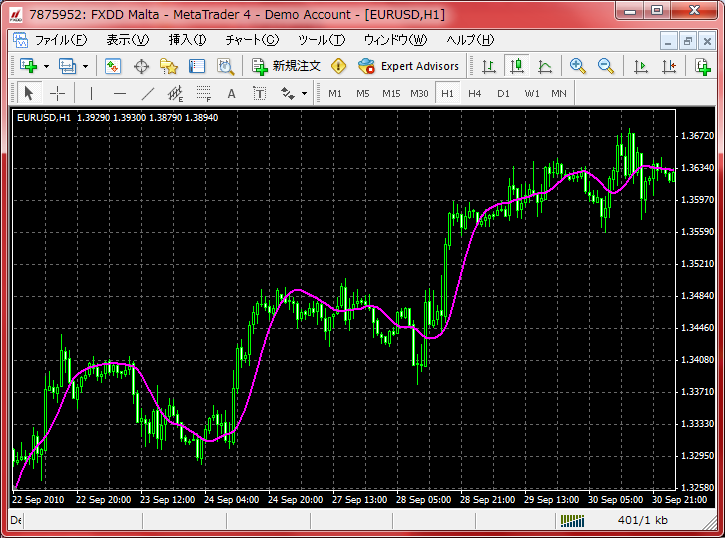Select the Fibonacci retracement tool
Viewport: 725px width, 538px height.
(203, 93)
